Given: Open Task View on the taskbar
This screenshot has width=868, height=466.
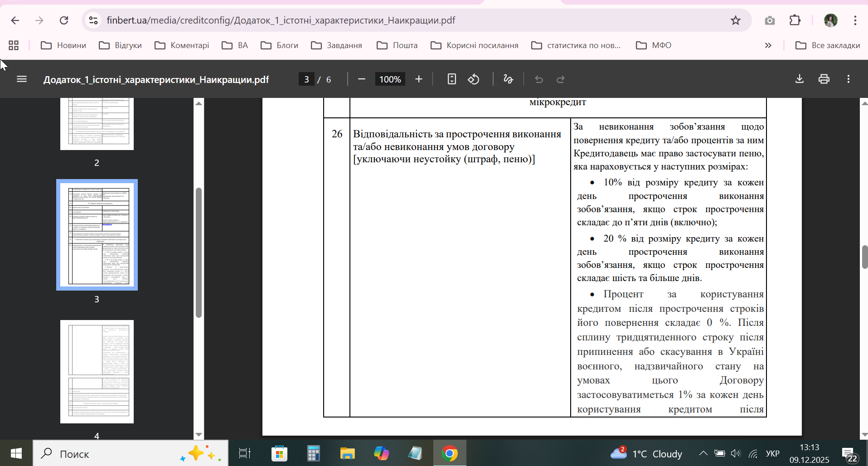Looking at the screenshot, I should point(245,453).
